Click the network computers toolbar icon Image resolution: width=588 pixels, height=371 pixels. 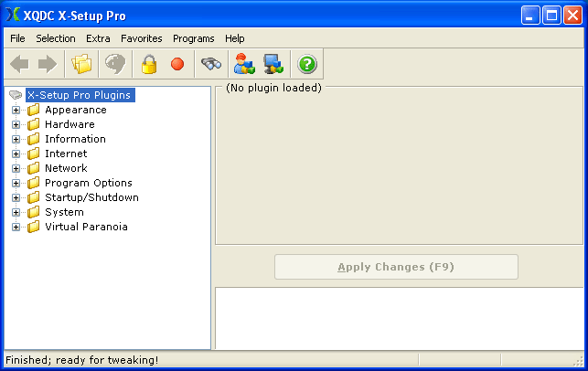[273, 64]
